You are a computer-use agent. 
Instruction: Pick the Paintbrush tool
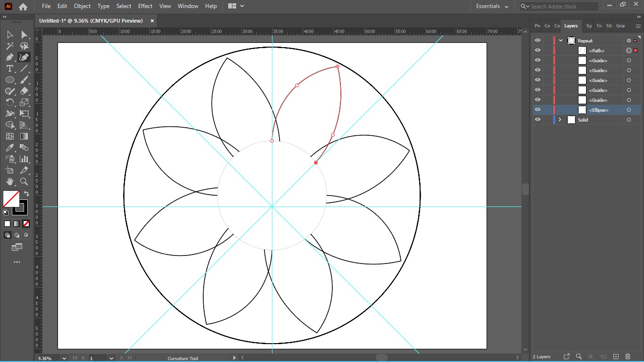pos(24,80)
